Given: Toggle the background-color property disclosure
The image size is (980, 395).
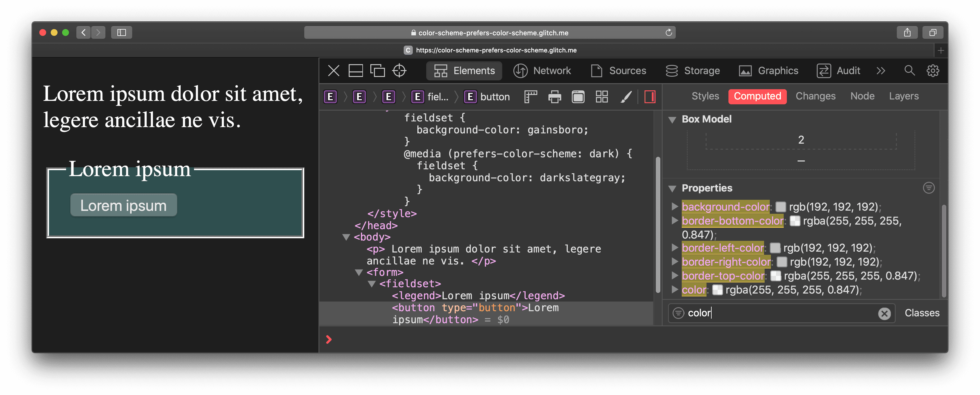Looking at the screenshot, I should click(x=675, y=206).
